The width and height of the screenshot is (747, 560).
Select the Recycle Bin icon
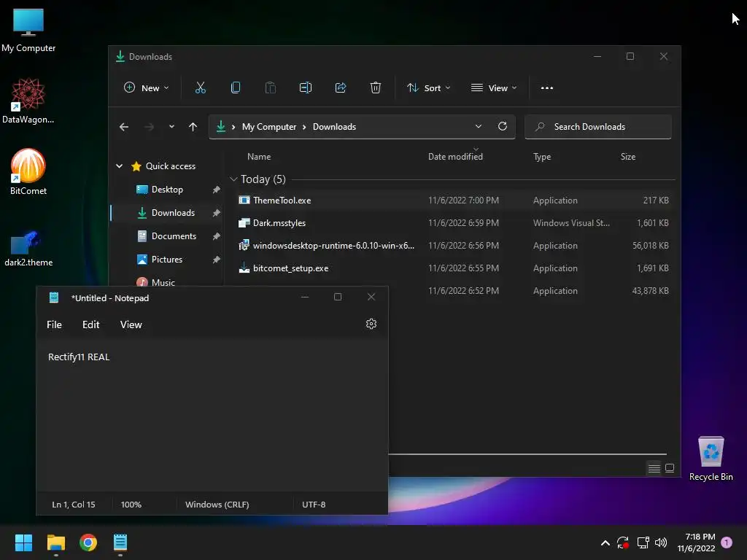[x=711, y=459]
